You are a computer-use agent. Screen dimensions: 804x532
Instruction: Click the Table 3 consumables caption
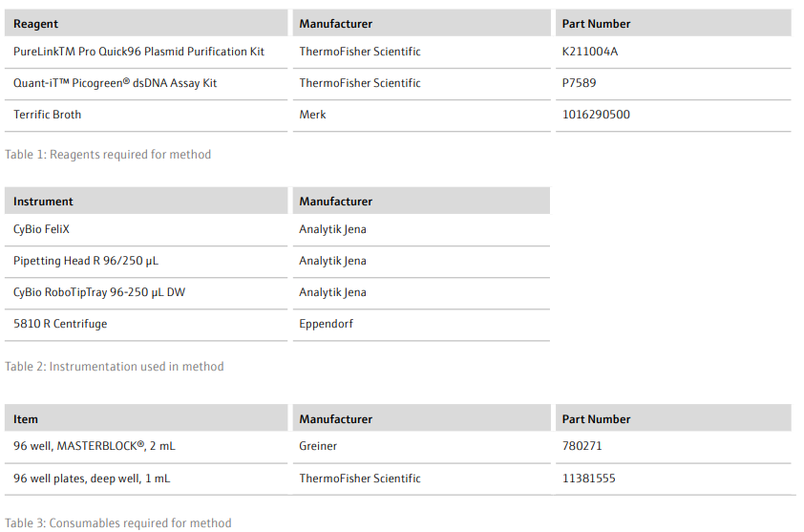pyautogui.click(x=118, y=522)
